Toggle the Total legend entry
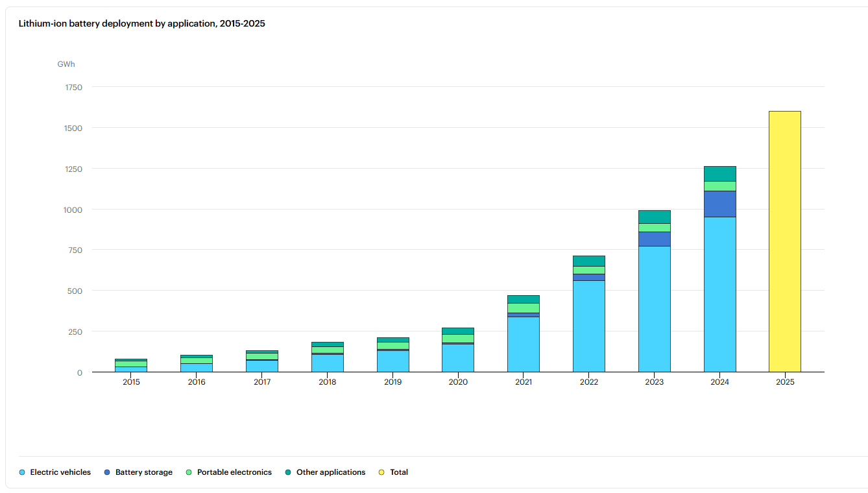The height and width of the screenshot is (493, 868). (x=393, y=472)
